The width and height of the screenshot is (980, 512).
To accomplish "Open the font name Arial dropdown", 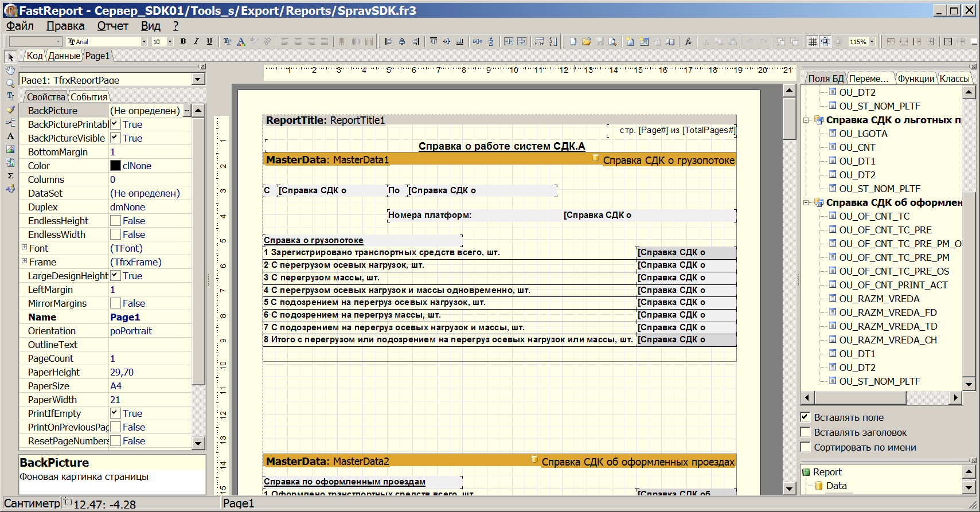I will [x=144, y=41].
